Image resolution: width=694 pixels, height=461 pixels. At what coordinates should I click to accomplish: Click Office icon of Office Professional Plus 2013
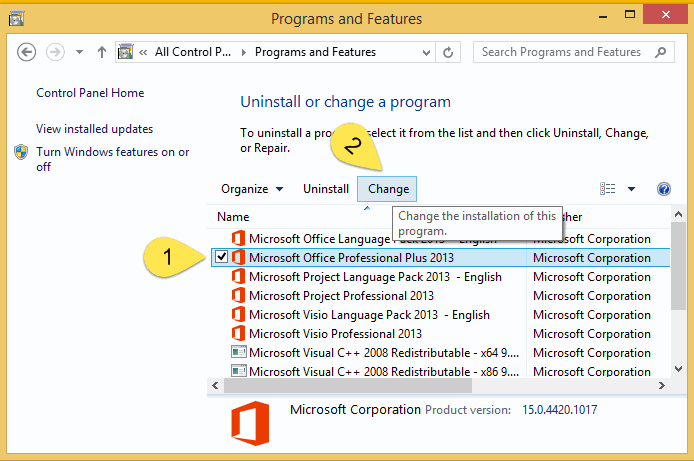coord(238,257)
